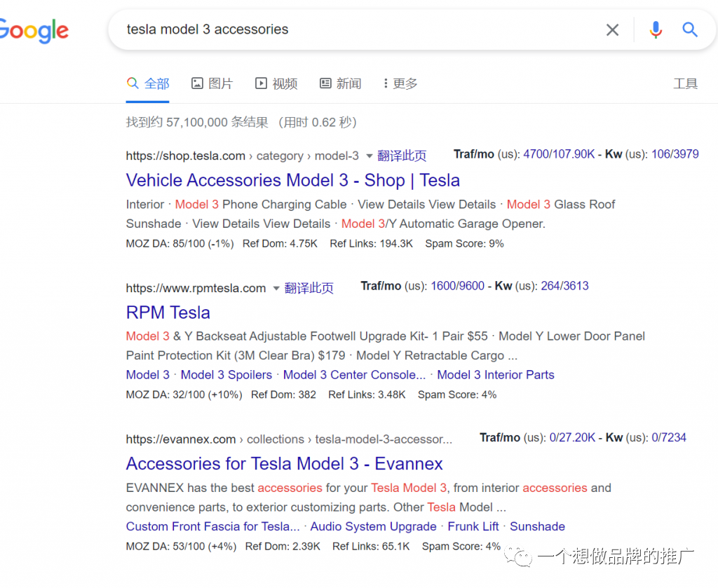Screen dimensions: 718x588
Task: Click traffic value 4700/107.90K
Action: pos(559,154)
